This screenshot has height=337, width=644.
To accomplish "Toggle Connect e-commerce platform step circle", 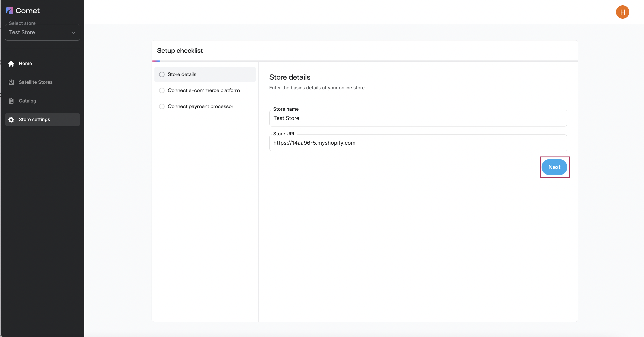I will click(x=162, y=90).
